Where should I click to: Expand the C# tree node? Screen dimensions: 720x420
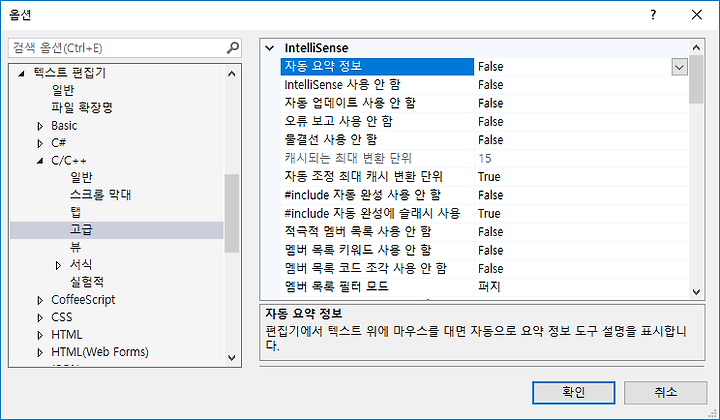pyautogui.click(x=40, y=143)
